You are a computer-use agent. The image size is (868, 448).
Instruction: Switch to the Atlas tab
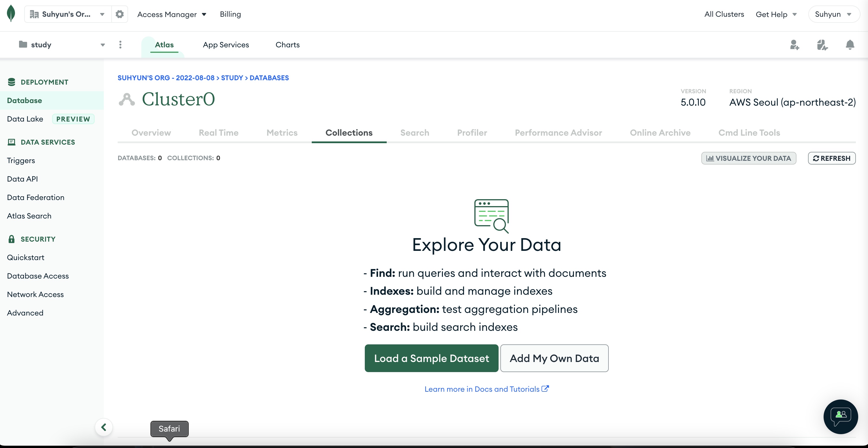coord(164,44)
